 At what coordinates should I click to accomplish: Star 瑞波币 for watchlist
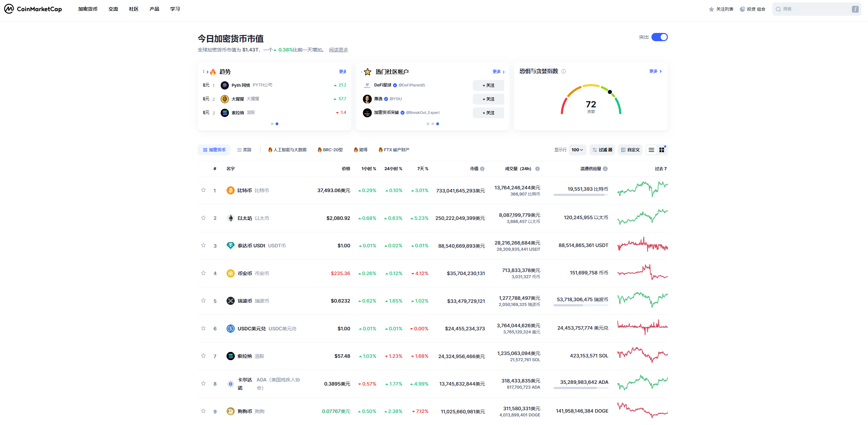pyautogui.click(x=203, y=300)
